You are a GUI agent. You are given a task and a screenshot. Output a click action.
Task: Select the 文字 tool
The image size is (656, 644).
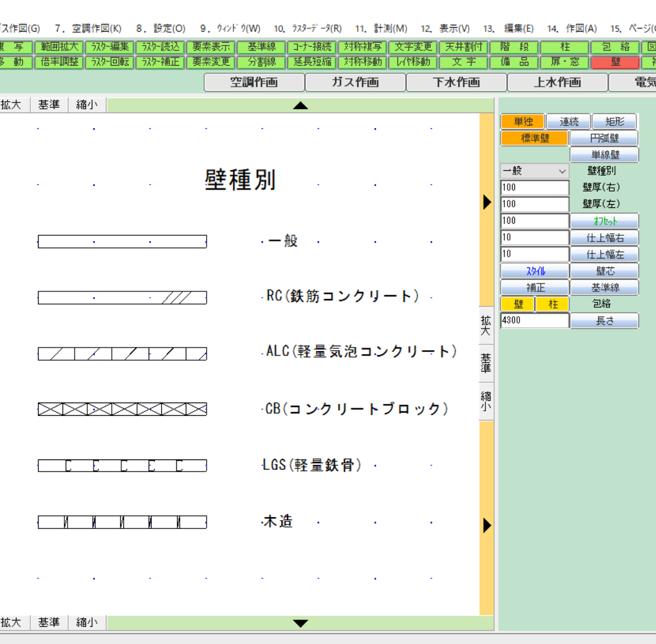[464, 63]
